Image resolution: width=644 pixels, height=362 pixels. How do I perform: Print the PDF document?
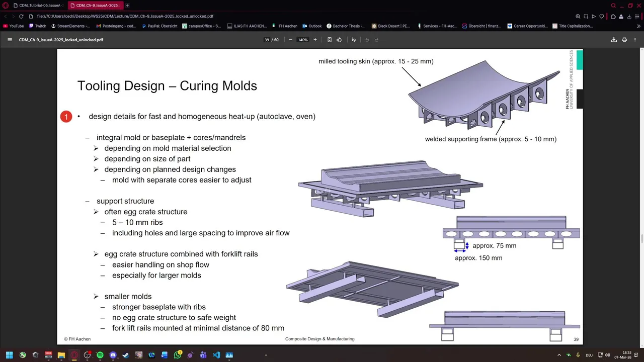(624, 40)
